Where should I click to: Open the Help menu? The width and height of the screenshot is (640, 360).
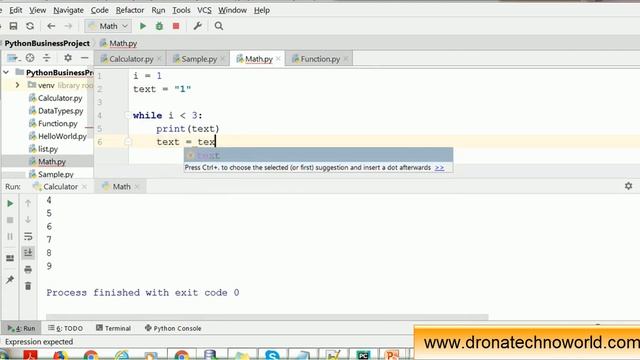[262, 10]
